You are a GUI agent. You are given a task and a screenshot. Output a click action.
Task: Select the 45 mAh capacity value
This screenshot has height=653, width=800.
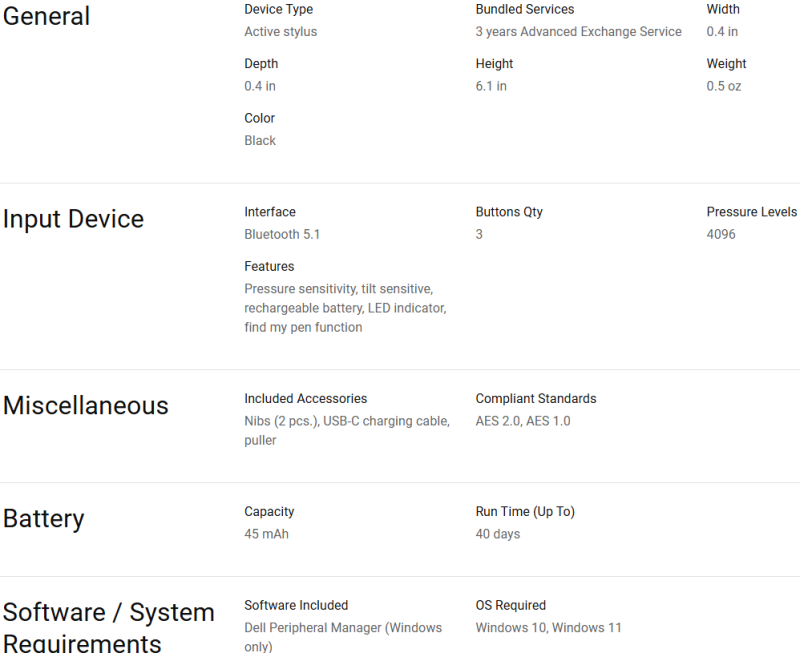[x=266, y=534]
